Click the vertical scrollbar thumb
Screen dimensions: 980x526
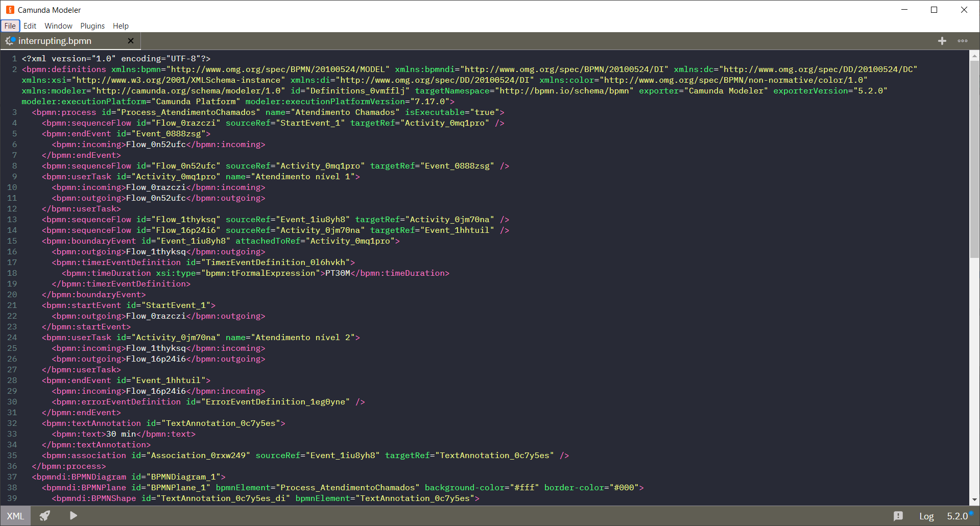click(974, 159)
